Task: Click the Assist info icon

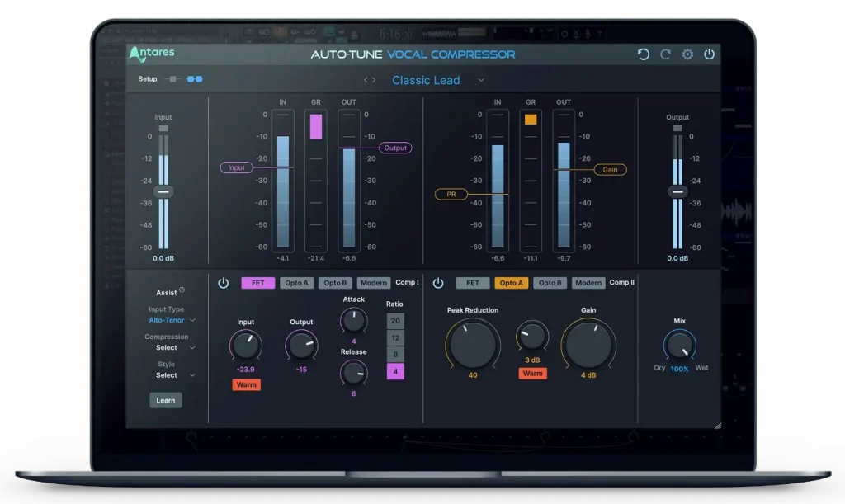Action: click(182, 291)
